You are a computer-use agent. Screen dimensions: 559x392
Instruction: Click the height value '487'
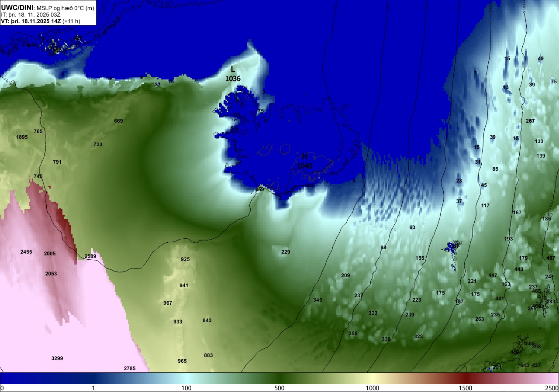pyautogui.click(x=551, y=258)
